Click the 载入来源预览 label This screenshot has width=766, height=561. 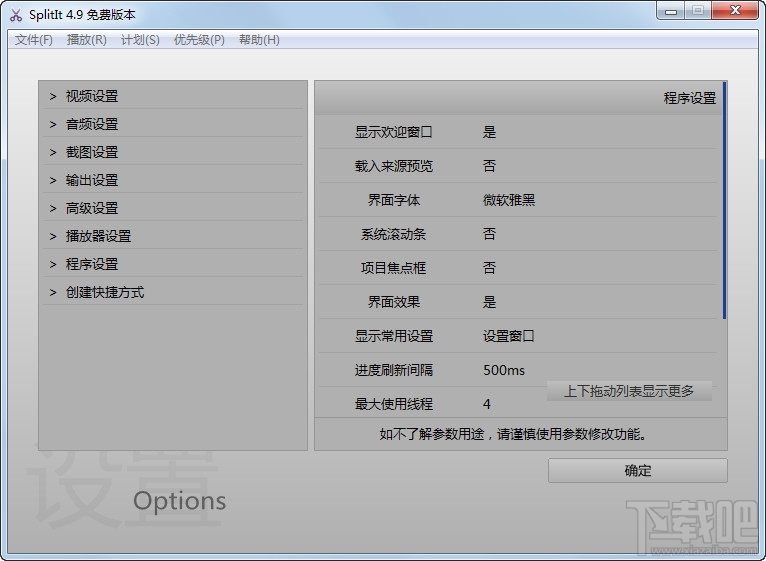click(394, 166)
